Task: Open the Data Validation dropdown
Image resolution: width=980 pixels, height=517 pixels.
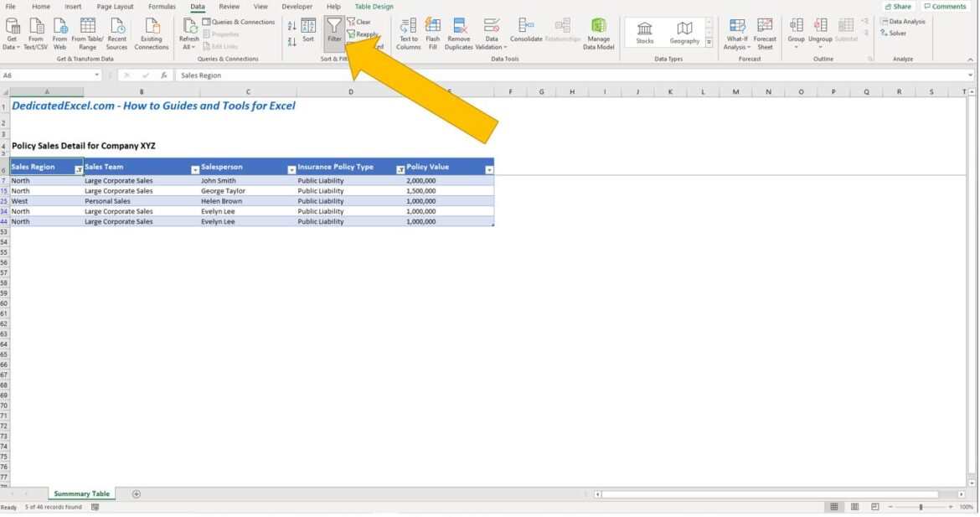Action: (x=492, y=34)
